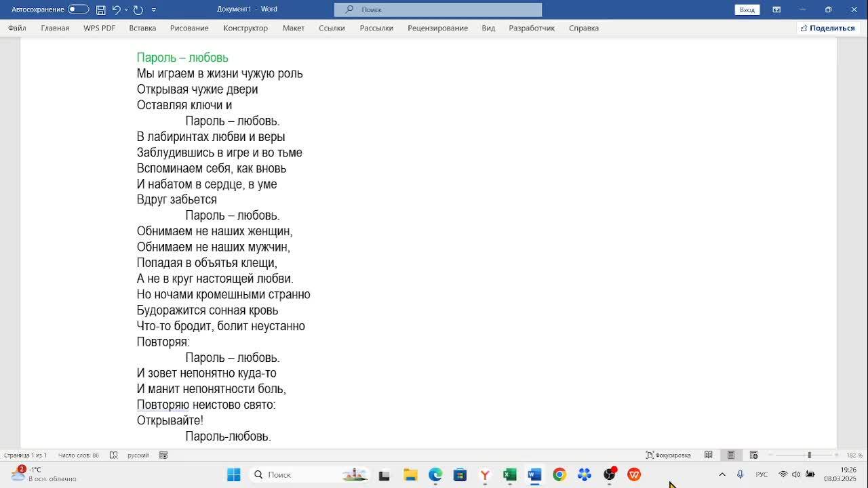This screenshot has width=868, height=488.
Task: Open Customize Quick Access Toolbar dropdown
Action: click(154, 9)
